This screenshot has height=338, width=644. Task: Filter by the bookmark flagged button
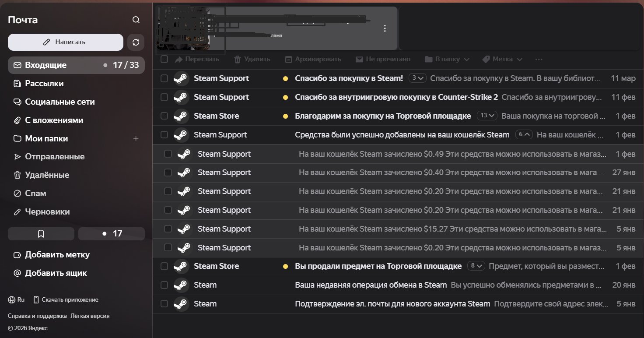(41, 234)
